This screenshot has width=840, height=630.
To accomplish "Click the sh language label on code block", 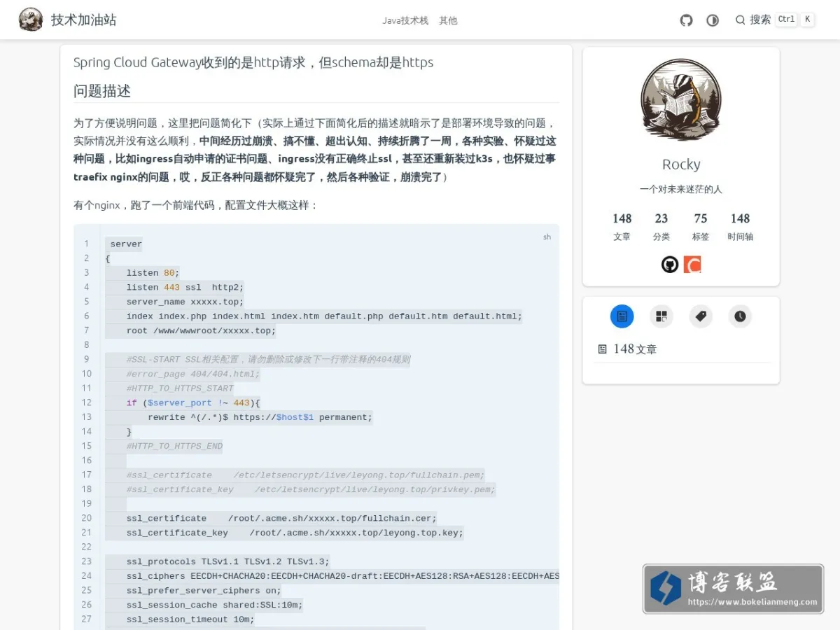I will coord(547,237).
